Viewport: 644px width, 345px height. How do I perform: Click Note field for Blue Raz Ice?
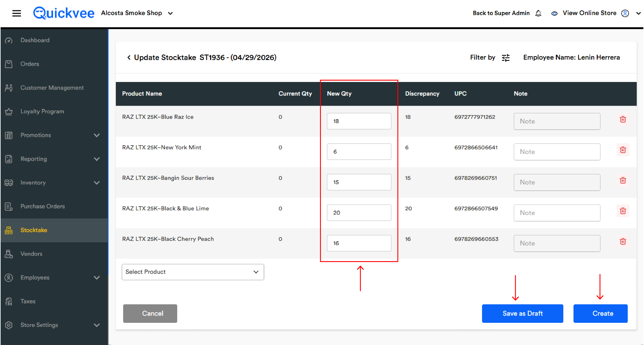pyautogui.click(x=557, y=121)
